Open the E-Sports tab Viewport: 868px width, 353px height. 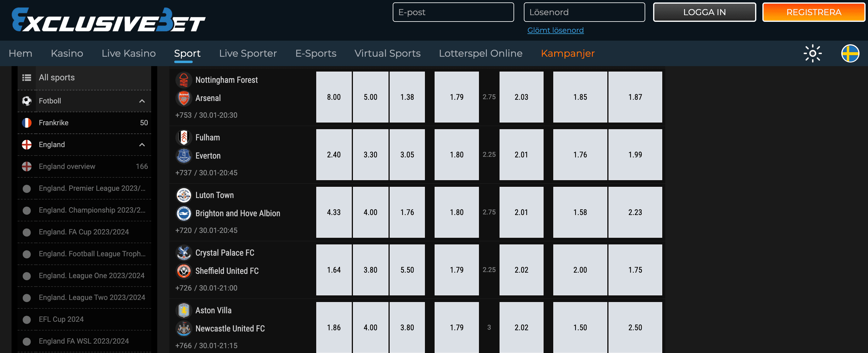tap(316, 53)
